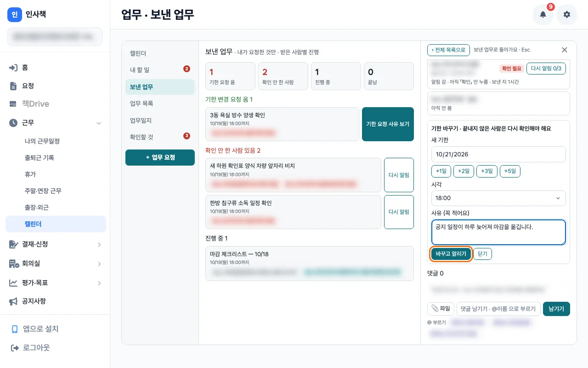Click 전체 목록으로 back button
The image size is (588, 368).
click(448, 50)
